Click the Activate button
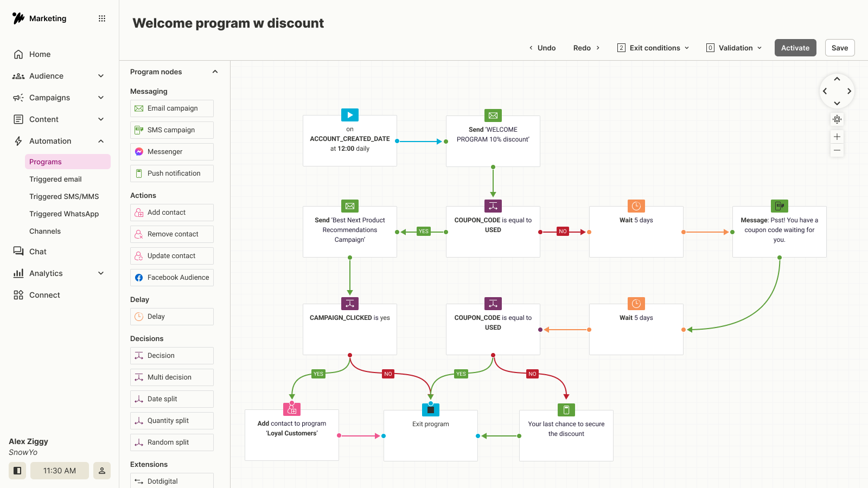The width and height of the screenshot is (868, 488). tap(795, 48)
